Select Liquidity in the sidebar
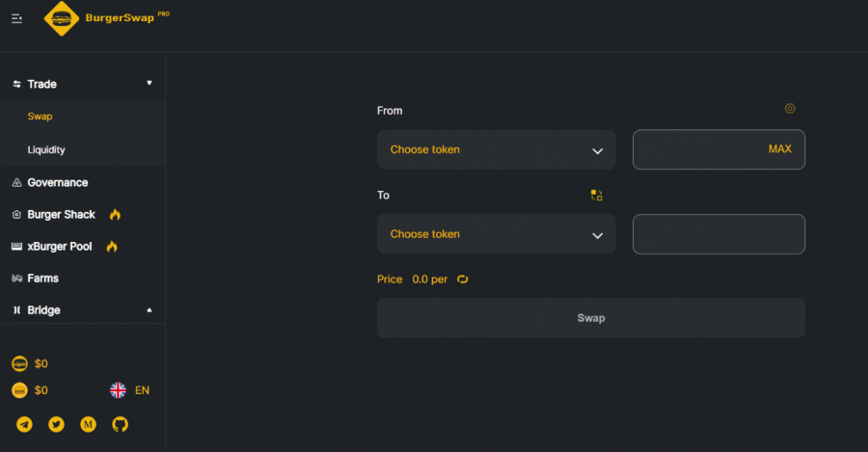Image resolution: width=868 pixels, height=452 pixels. coord(46,150)
